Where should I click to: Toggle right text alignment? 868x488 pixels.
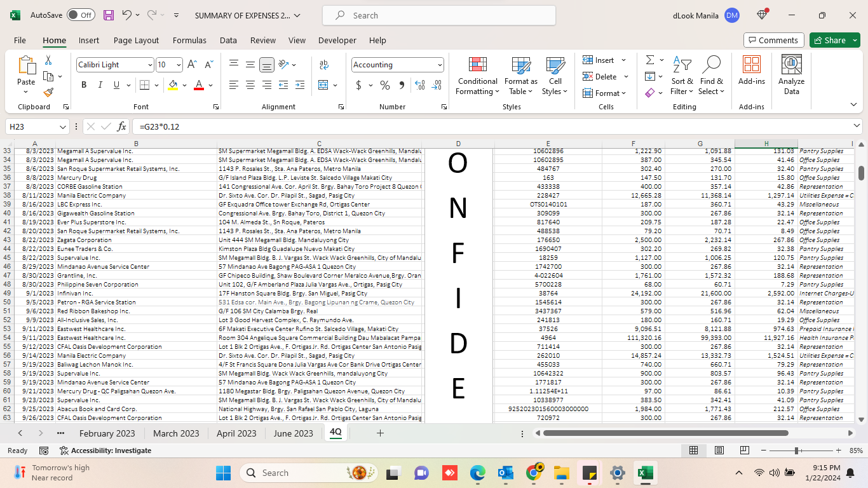pyautogui.click(x=267, y=85)
